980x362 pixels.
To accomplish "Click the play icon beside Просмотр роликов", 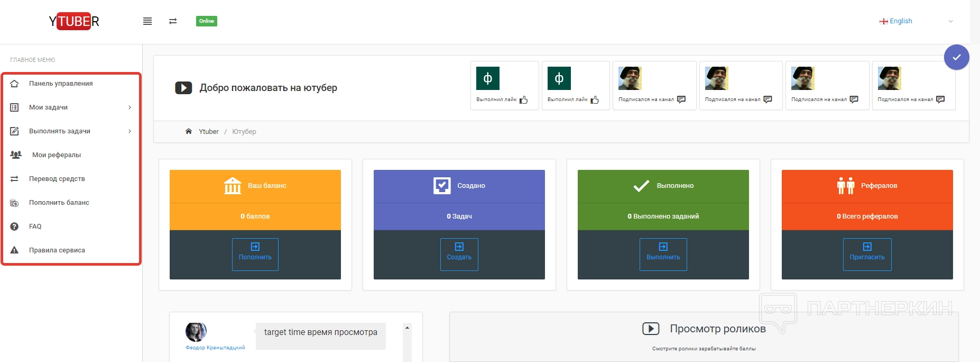I will tap(651, 329).
